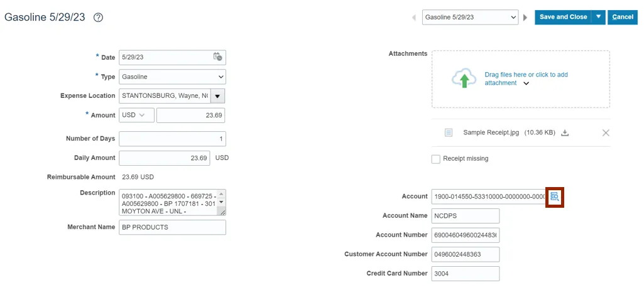
Task: Click the Save and Close button
Action: tap(563, 17)
